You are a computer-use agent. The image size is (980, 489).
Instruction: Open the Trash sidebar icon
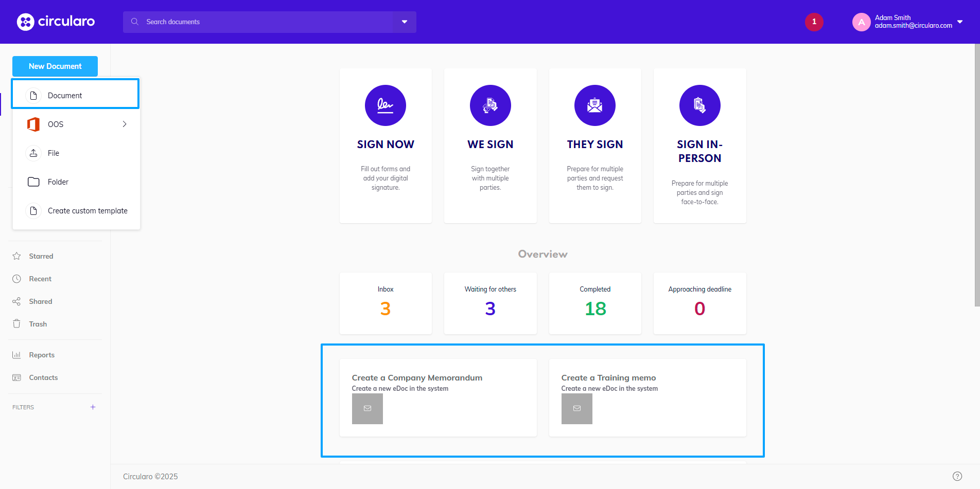pyautogui.click(x=17, y=323)
